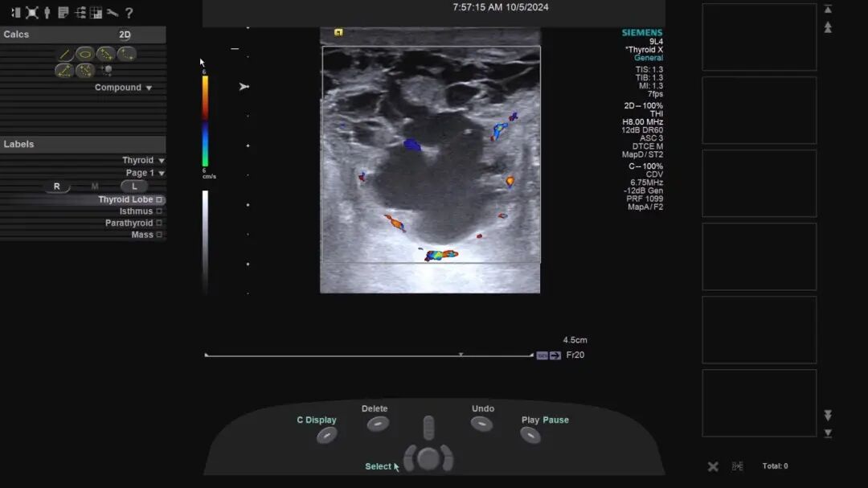Click the arrow icon left of Fr20
Image resolution: width=868 pixels, height=488 pixels.
point(555,355)
